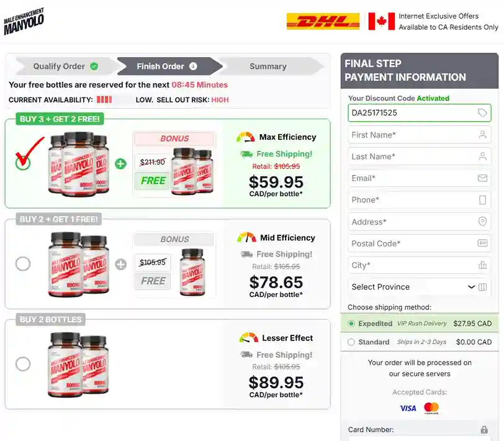
Task: Click the Mastercard logo
Action: click(x=431, y=408)
